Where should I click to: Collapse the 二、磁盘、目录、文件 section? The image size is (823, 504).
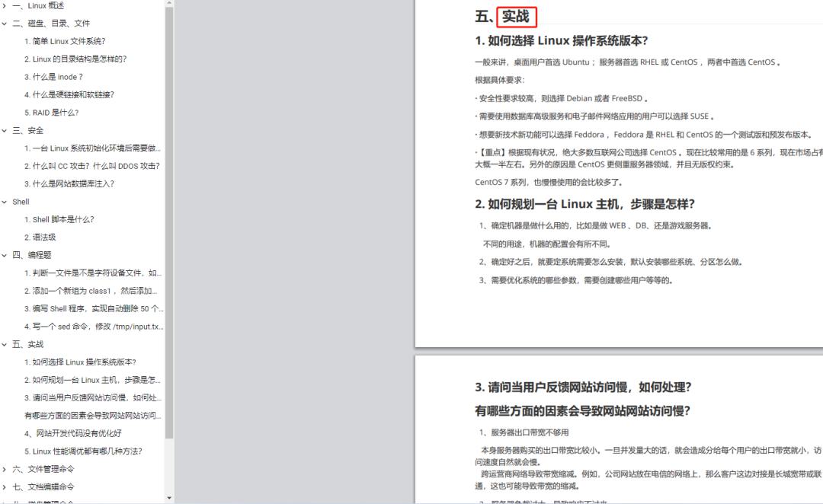coord(5,24)
